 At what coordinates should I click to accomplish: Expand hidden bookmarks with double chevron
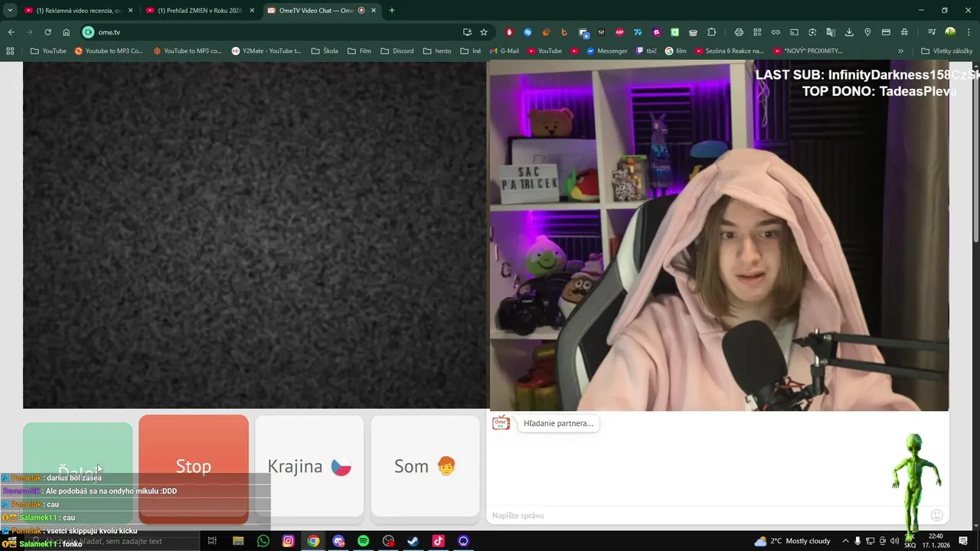point(900,51)
